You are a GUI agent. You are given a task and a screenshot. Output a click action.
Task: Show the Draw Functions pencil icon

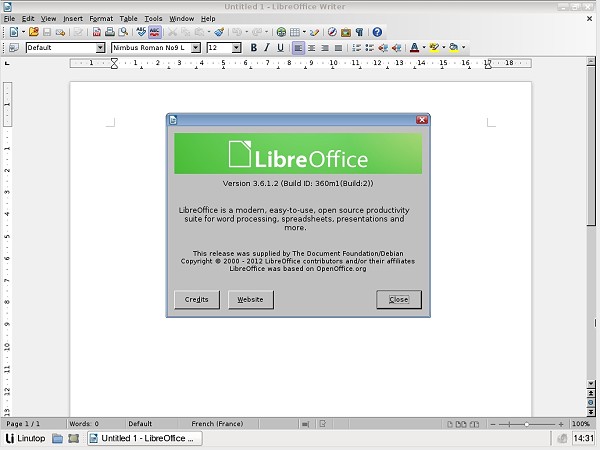click(315, 32)
